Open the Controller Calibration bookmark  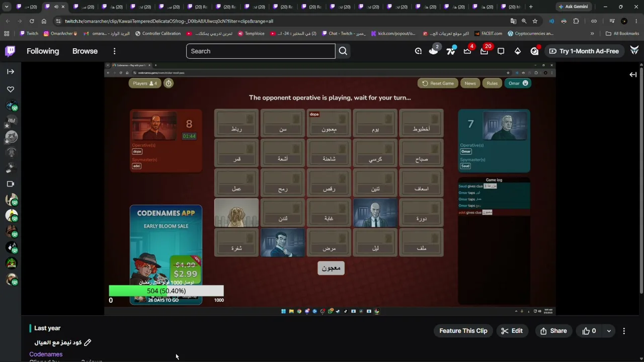coord(157,34)
